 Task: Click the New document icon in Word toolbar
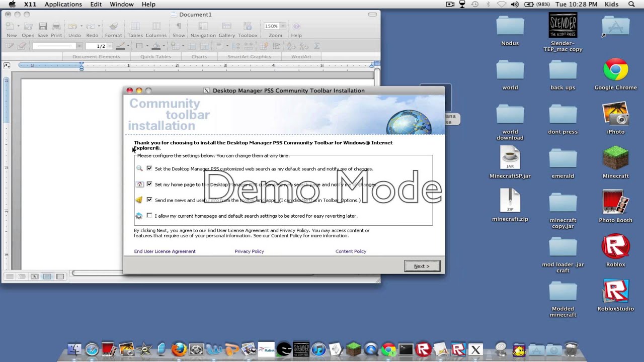tap(10, 26)
